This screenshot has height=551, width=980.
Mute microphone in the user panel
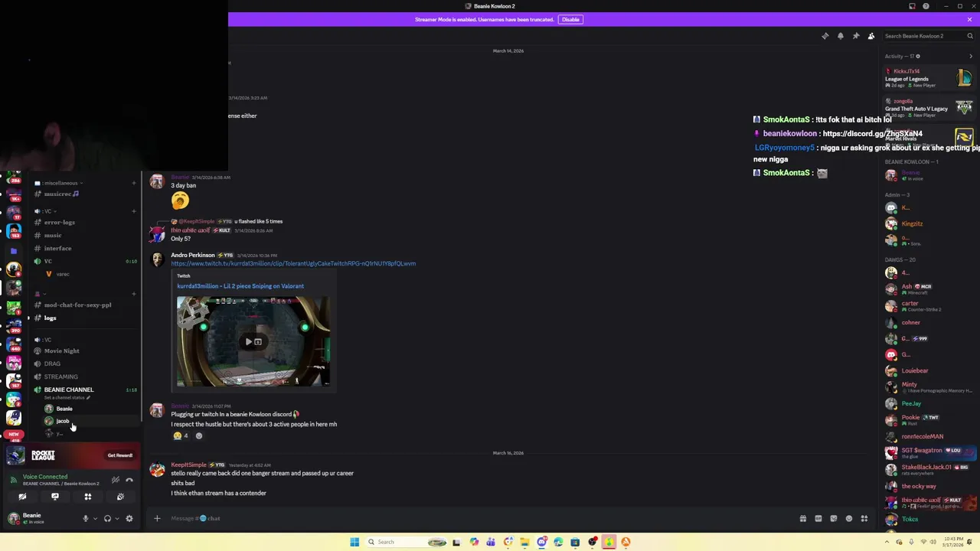(x=85, y=519)
